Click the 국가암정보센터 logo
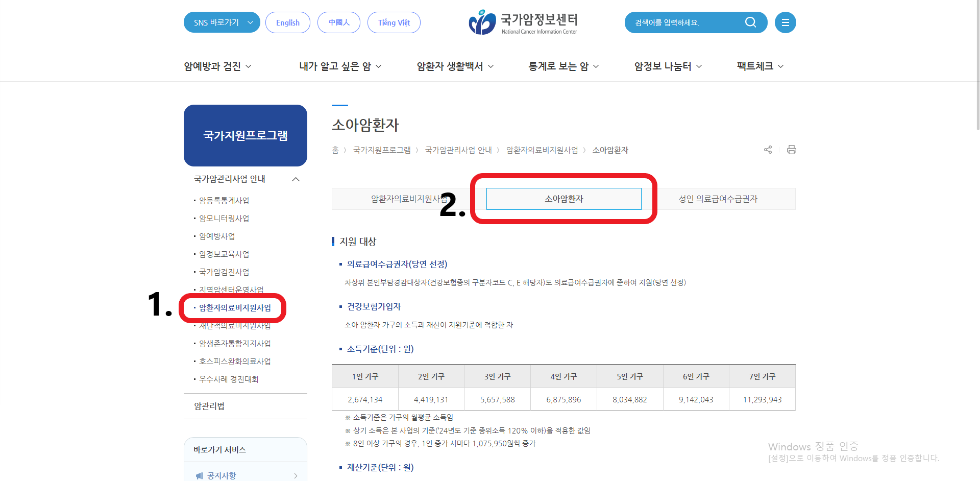980x481 pixels. [523, 22]
